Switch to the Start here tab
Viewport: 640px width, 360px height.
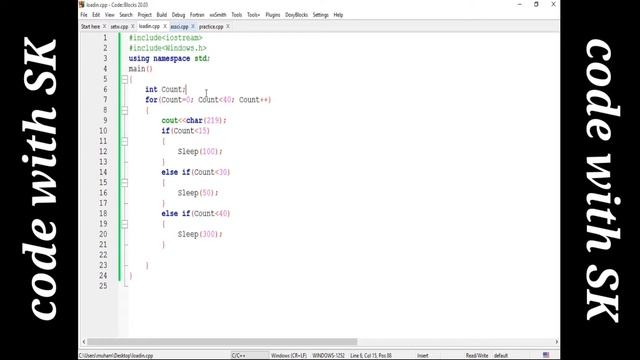tap(90, 27)
